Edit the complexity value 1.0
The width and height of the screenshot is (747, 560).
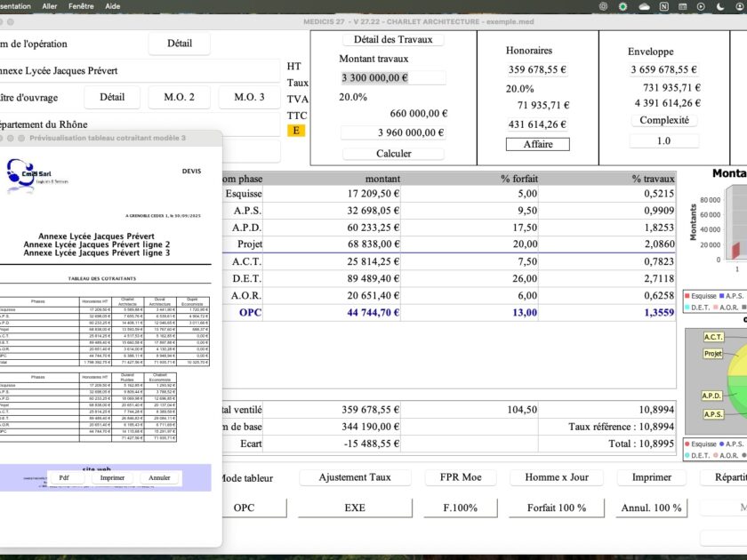(x=664, y=141)
